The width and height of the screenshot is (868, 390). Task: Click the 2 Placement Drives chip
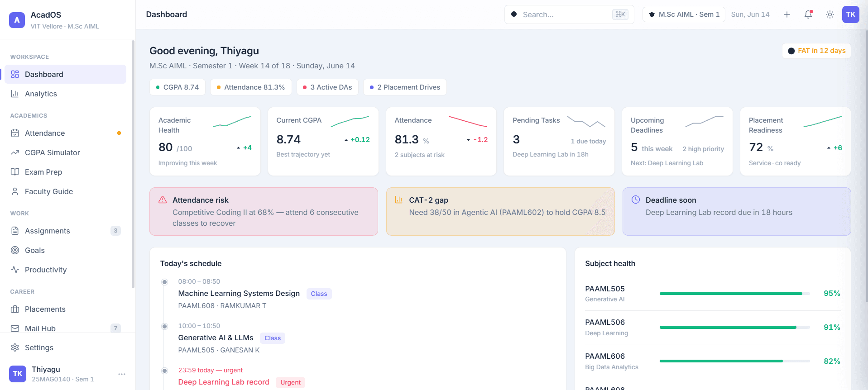pyautogui.click(x=405, y=87)
